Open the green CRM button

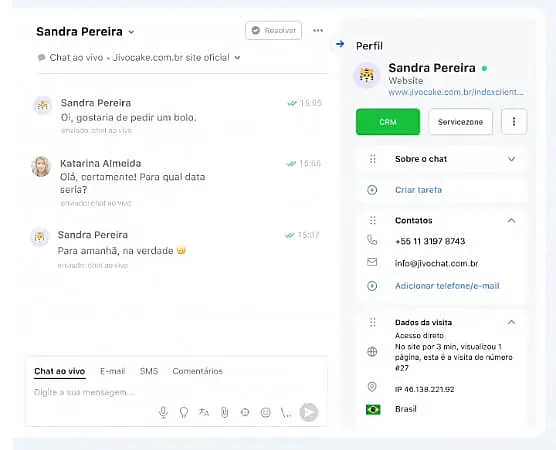point(388,122)
